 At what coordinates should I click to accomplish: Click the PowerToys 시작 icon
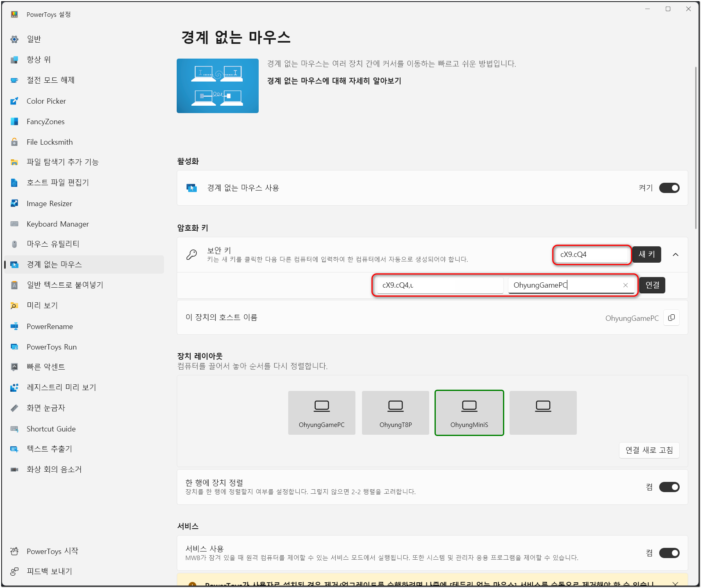(x=14, y=551)
